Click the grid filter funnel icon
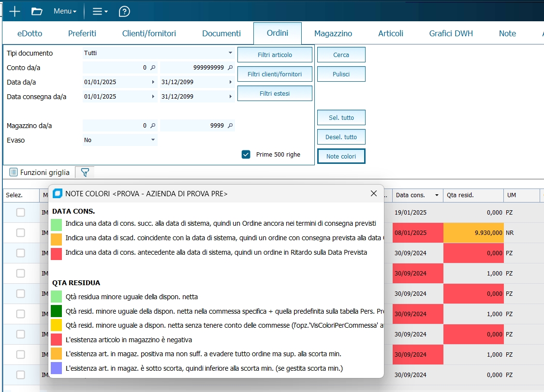Viewport: 544px width, 392px height. [85, 173]
